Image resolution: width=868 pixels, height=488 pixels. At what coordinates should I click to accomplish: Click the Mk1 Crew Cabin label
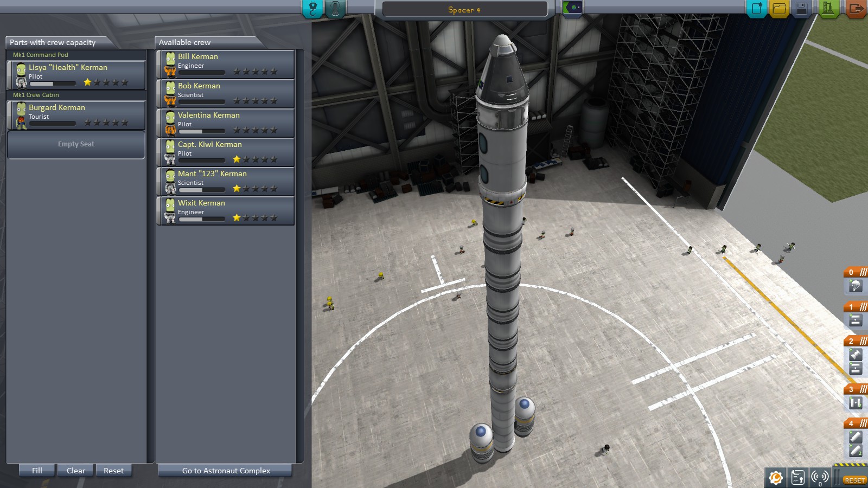point(36,95)
